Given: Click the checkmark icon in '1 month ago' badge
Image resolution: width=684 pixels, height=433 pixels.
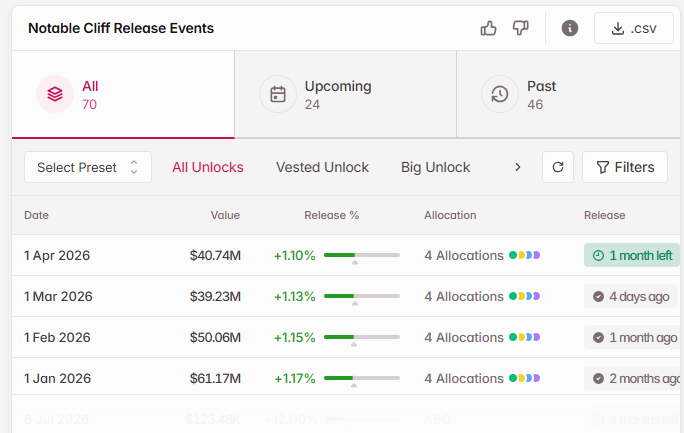Looking at the screenshot, I should pyautogui.click(x=598, y=338).
